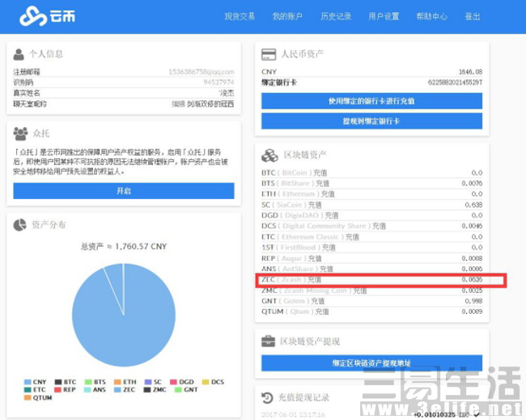Click 使用绑定的银行卡进行充值 button

(371, 101)
